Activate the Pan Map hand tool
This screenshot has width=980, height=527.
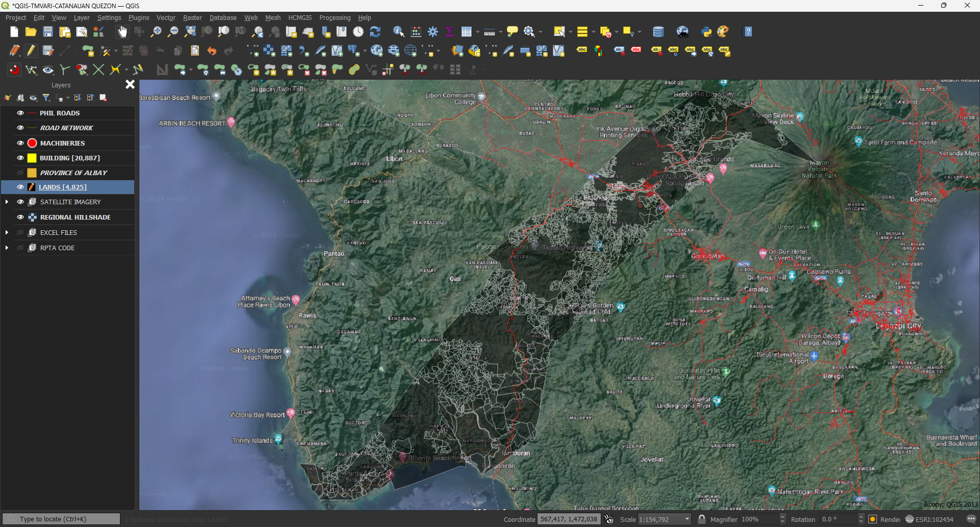tap(122, 32)
